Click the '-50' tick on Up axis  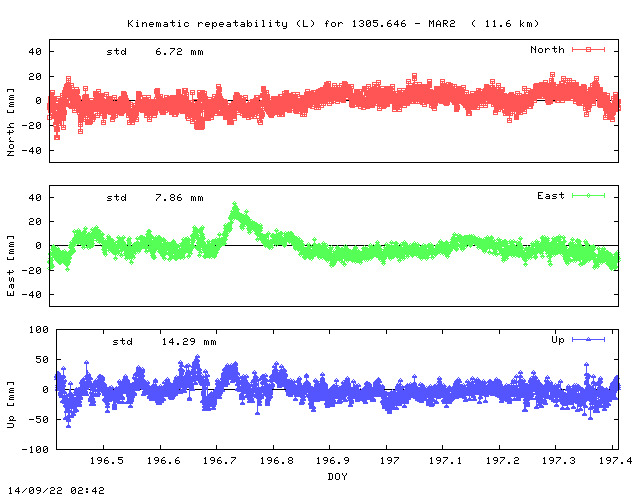[x=38, y=420]
